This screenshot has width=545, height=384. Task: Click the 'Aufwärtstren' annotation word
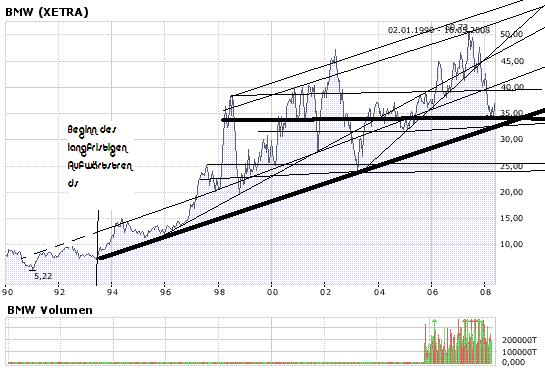tap(100, 165)
